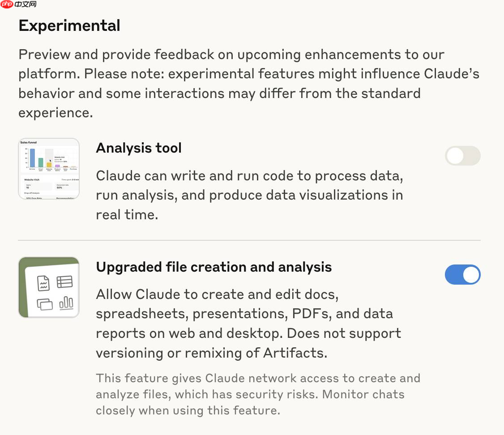Click the spreadsheet table icon

tap(64, 282)
